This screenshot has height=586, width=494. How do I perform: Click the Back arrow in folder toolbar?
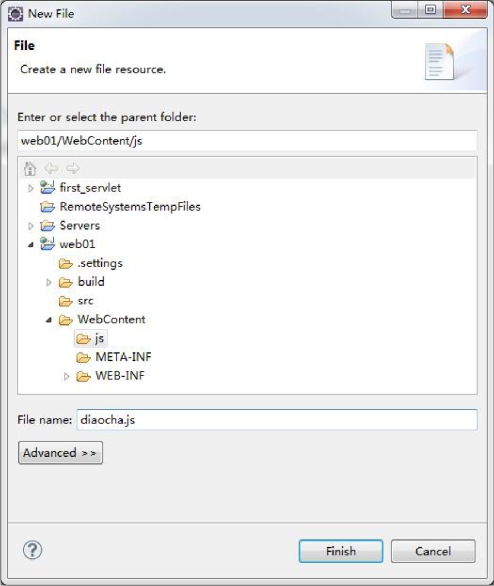tap(51, 169)
